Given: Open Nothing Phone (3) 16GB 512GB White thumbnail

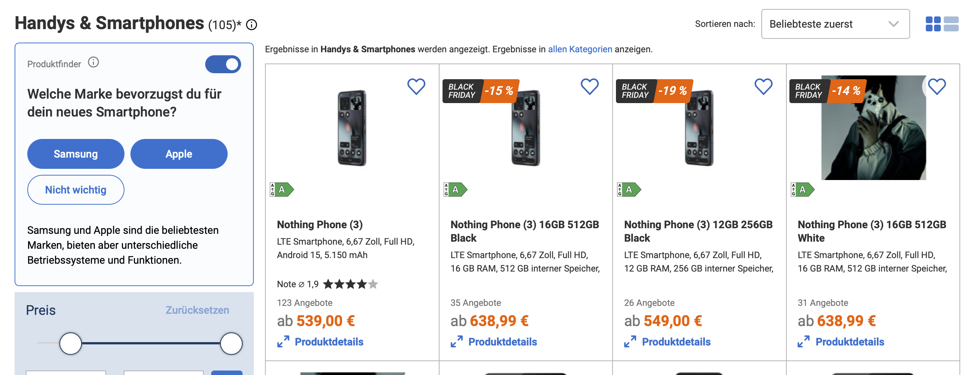Looking at the screenshot, I should [873, 128].
